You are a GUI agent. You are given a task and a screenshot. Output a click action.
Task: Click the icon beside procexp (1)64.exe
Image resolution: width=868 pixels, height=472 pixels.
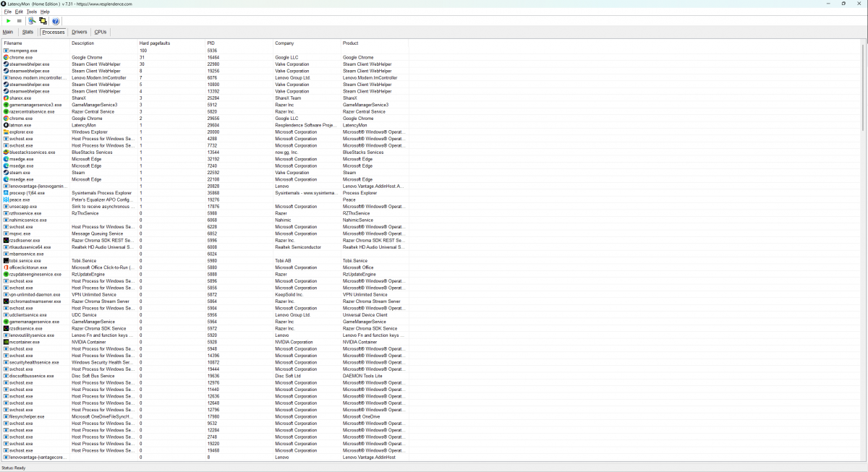coord(6,193)
